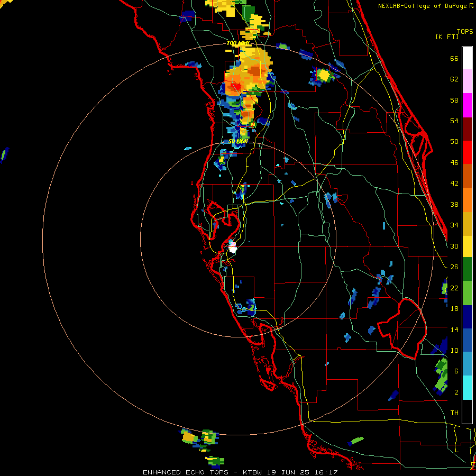Select the white top swatch in legend

point(467,58)
